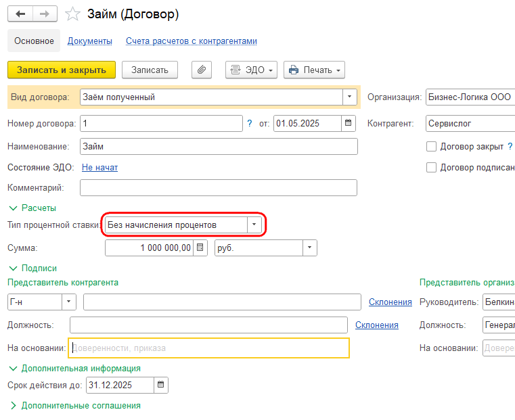Collapse the Подписи section

pyautogui.click(x=33, y=268)
